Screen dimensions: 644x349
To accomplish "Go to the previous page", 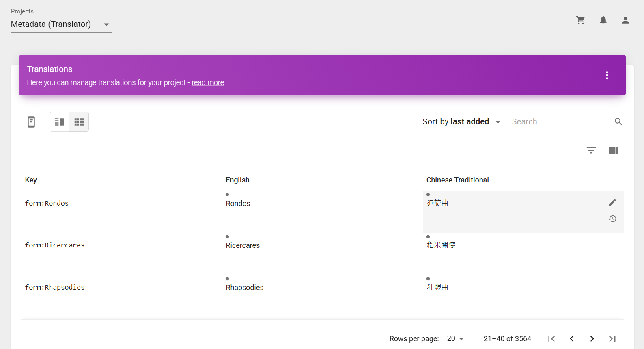I will [572, 339].
